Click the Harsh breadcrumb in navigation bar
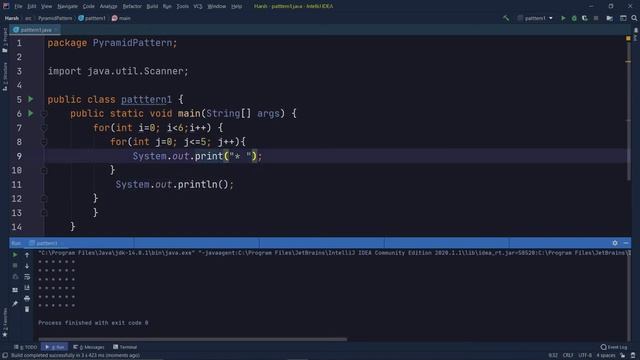The width and height of the screenshot is (640, 360). tap(12, 18)
